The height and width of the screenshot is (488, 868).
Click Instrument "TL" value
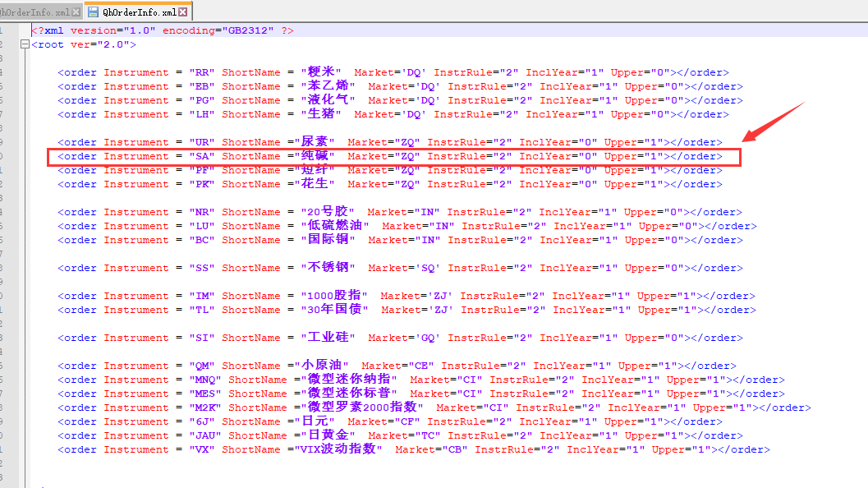[x=201, y=310]
